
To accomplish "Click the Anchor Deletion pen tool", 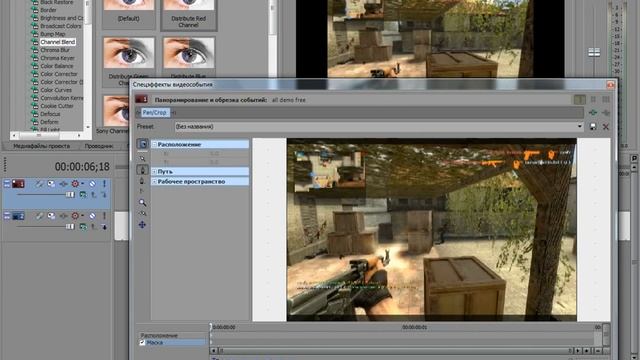I will (x=142, y=181).
